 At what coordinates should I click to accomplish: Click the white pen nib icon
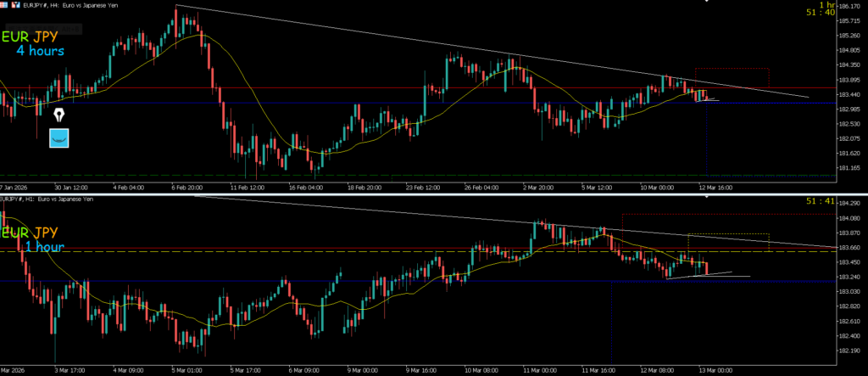point(60,114)
